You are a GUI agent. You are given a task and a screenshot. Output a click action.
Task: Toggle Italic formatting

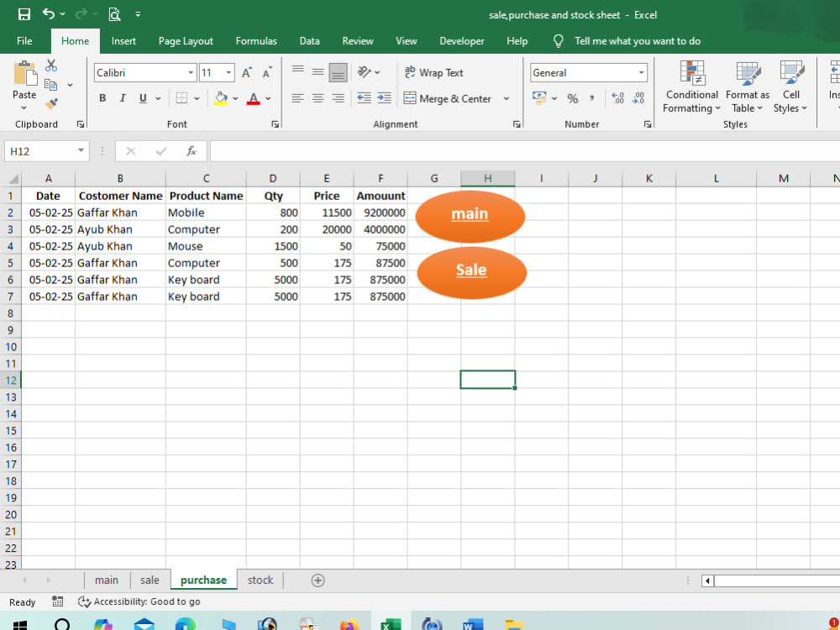click(123, 98)
